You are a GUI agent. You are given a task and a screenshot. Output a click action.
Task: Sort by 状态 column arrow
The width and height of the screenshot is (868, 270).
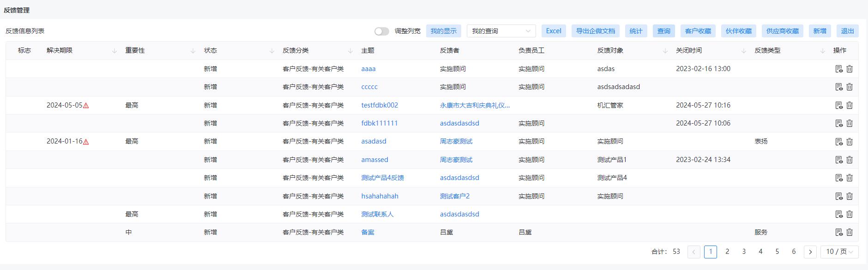pyautogui.click(x=272, y=51)
